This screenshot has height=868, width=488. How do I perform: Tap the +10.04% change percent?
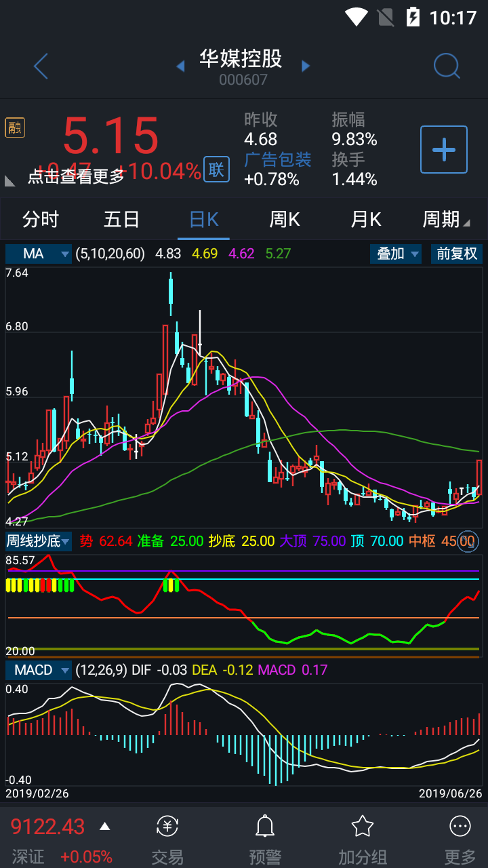(160, 171)
